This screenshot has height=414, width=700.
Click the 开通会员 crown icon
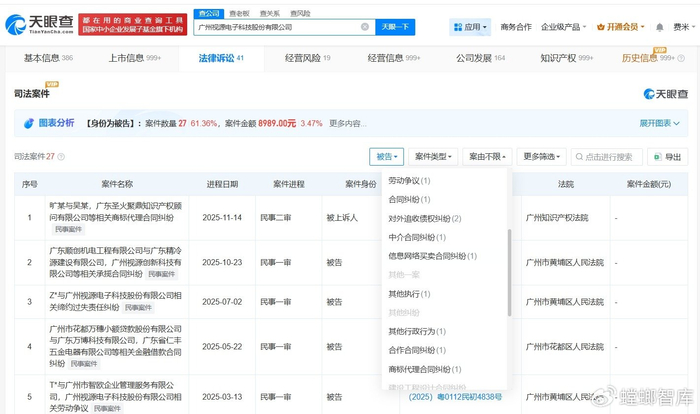coord(603,27)
